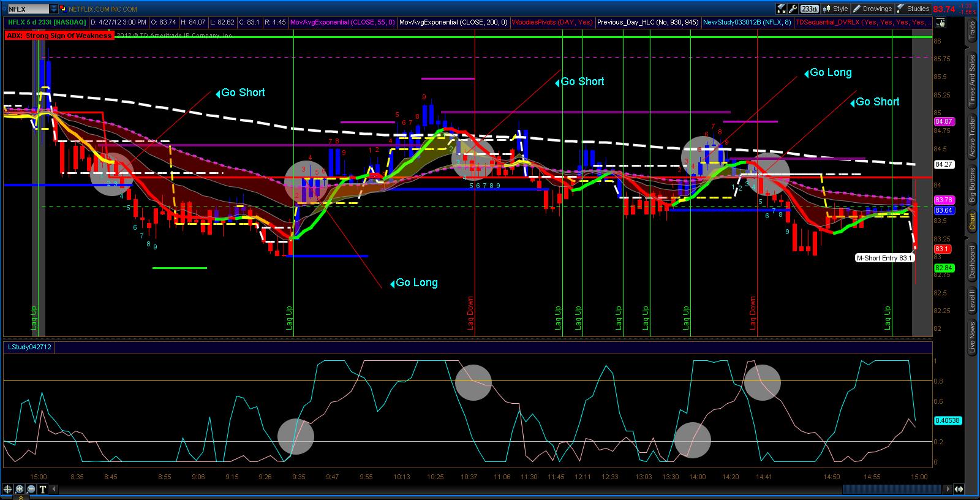Click the 0.40538 lower study value
The width and height of the screenshot is (980, 500).
948,420
